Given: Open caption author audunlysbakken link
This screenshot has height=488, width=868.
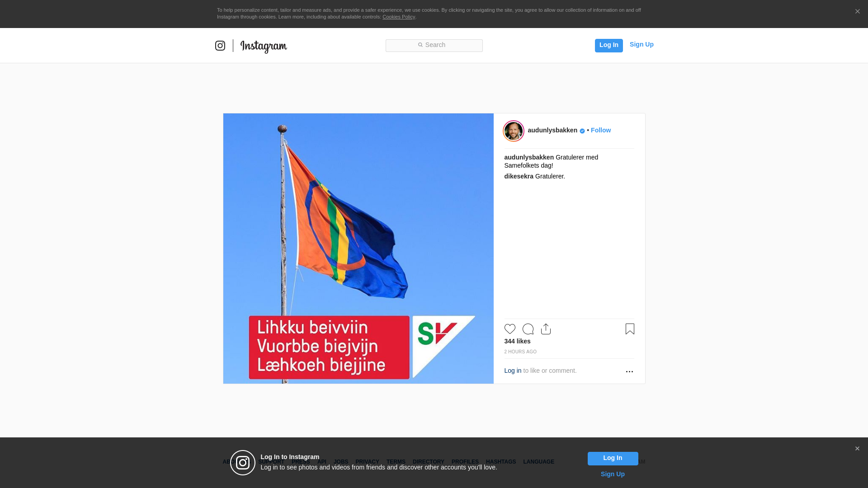Looking at the screenshot, I should pos(529,157).
